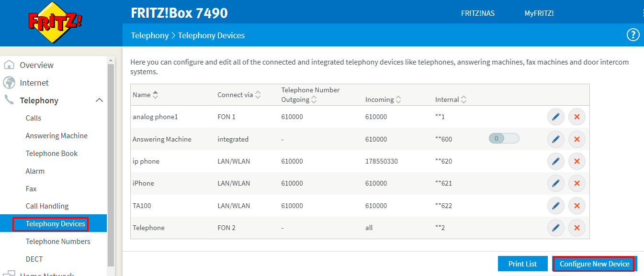Image resolution: width=644 pixels, height=276 pixels.
Task: Edit the analog phone1 device
Action: click(556, 117)
